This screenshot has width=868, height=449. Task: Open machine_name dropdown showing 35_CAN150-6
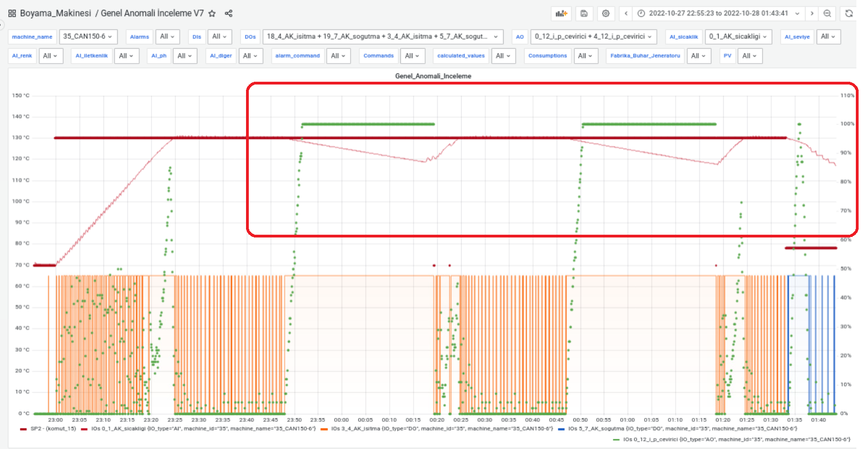pos(88,36)
